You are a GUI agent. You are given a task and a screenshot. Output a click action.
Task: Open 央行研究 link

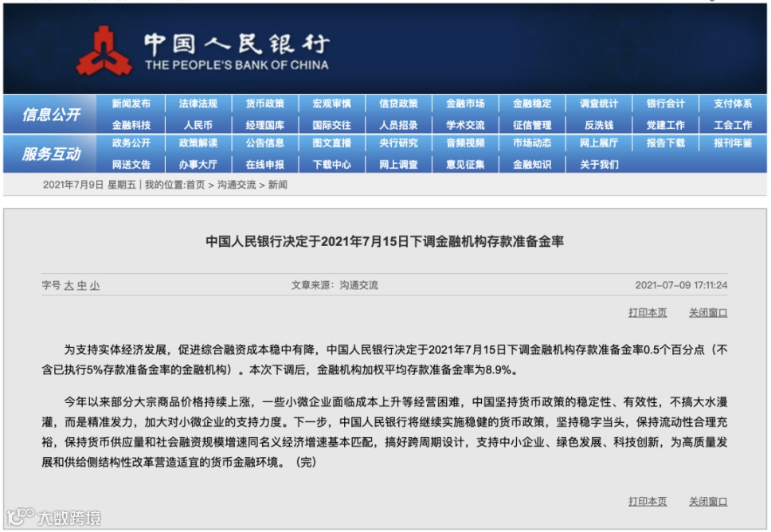click(x=398, y=143)
